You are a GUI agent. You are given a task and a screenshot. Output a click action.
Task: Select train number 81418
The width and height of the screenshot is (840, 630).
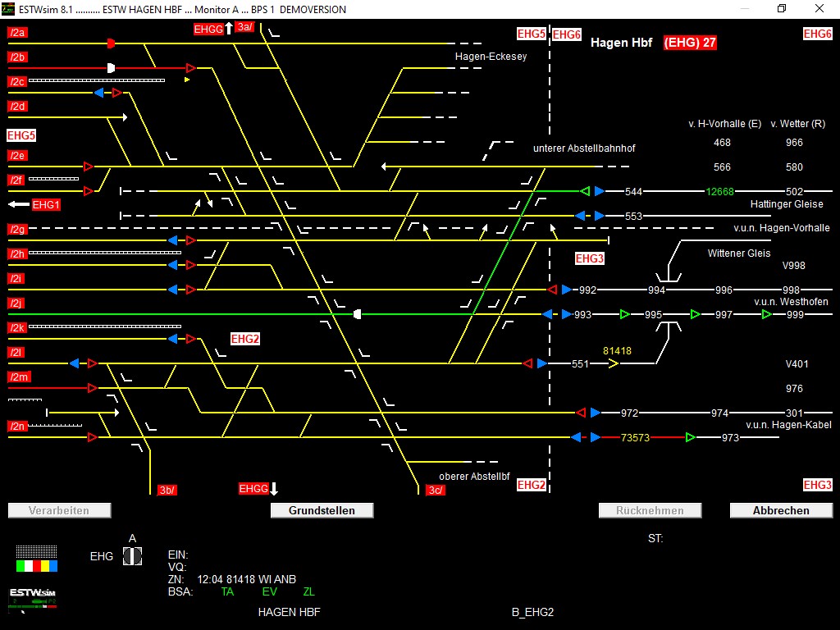[x=617, y=351]
